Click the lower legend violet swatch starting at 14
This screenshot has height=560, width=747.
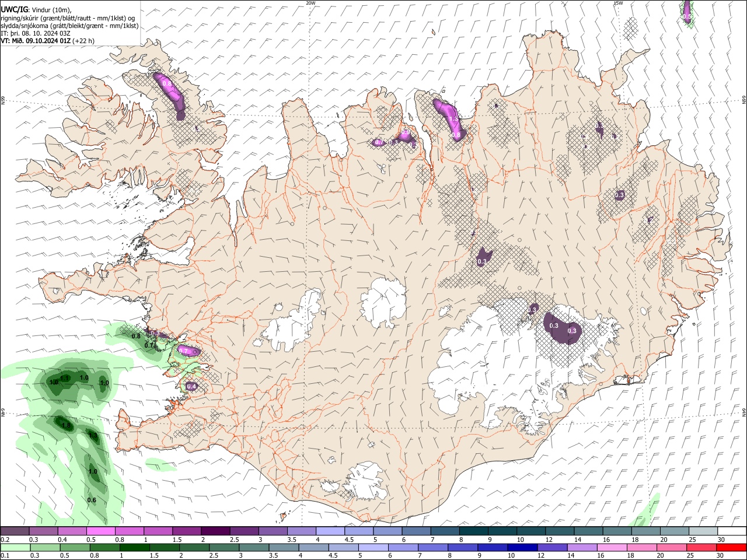pos(582,547)
